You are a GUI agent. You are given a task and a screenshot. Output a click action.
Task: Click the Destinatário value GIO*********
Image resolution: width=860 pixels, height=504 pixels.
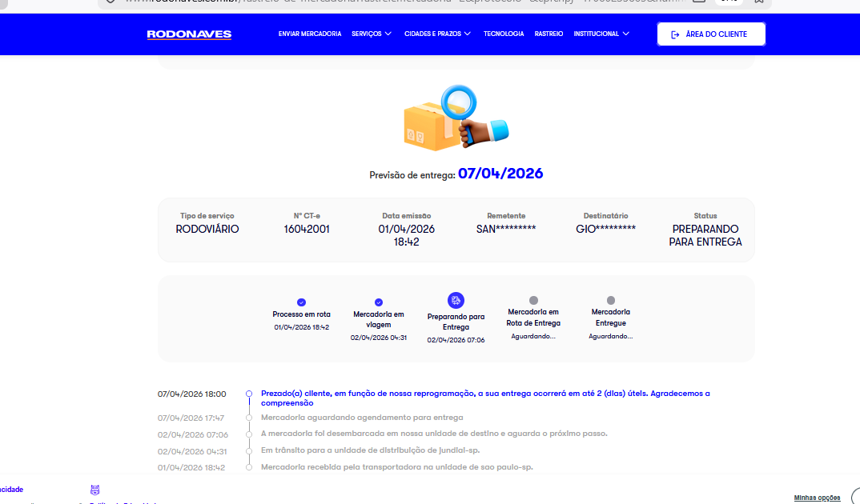(x=605, y=229)
